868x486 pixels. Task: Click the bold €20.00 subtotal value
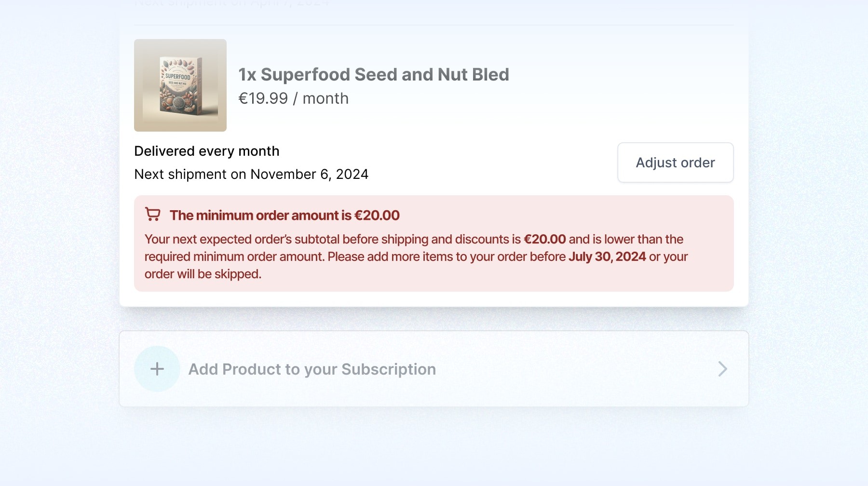[545, 239]
